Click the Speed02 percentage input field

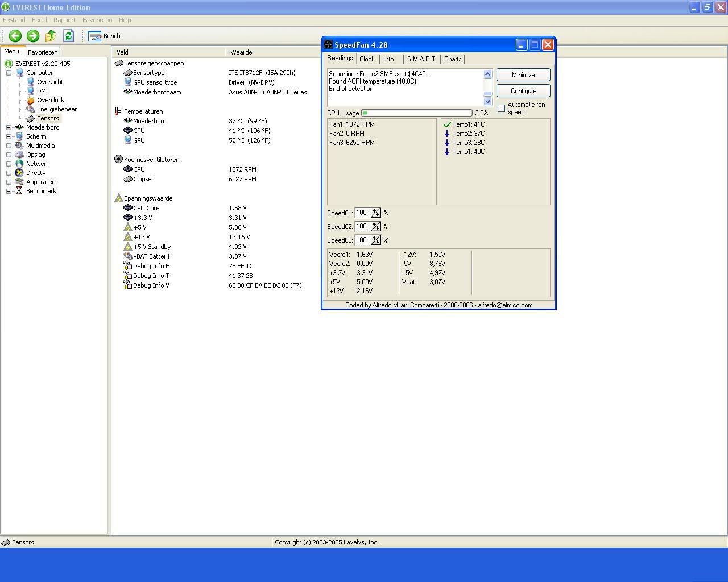pyautogui.click(x=362, y=226)
